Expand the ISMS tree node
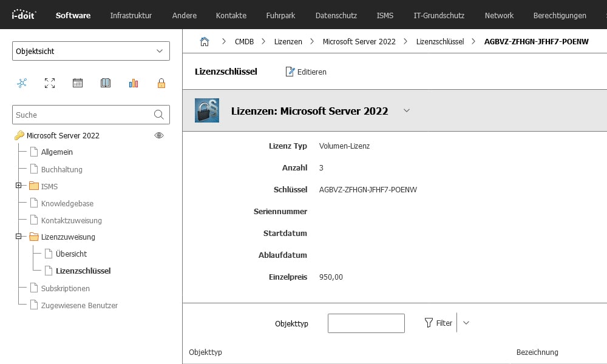 pos(18,186)
